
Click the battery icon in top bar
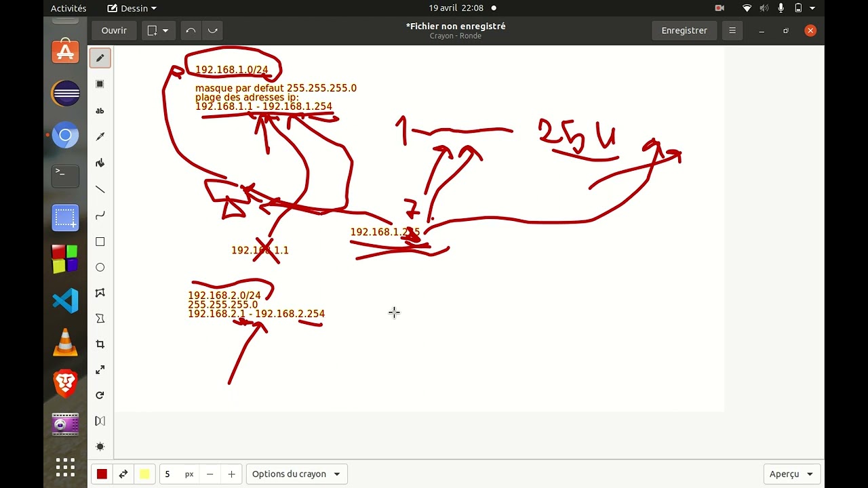click(x=798, y=8)
